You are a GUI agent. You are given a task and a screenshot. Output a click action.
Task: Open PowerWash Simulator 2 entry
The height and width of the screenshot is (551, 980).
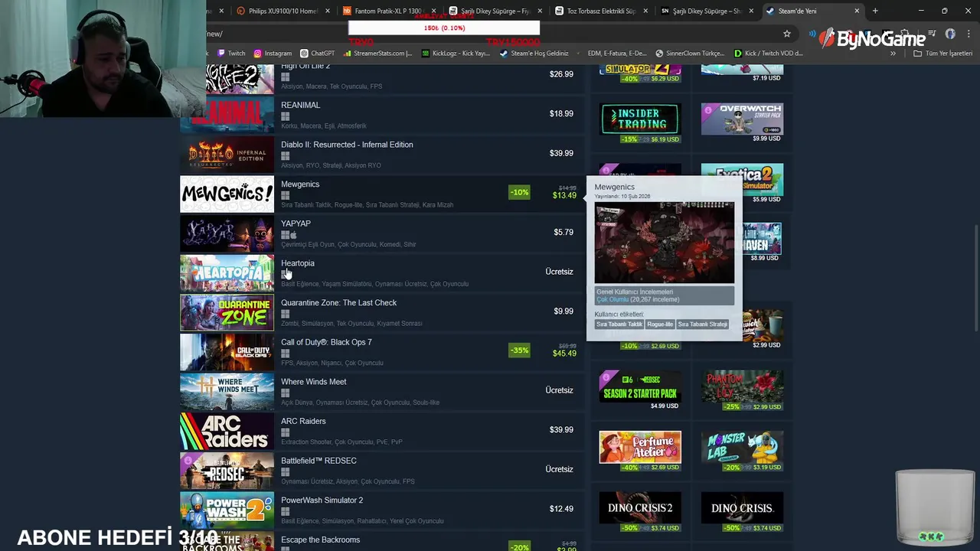coord(382,510)
